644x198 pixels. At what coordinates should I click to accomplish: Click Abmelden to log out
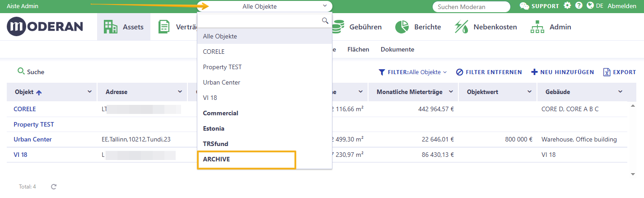(622, 6)
